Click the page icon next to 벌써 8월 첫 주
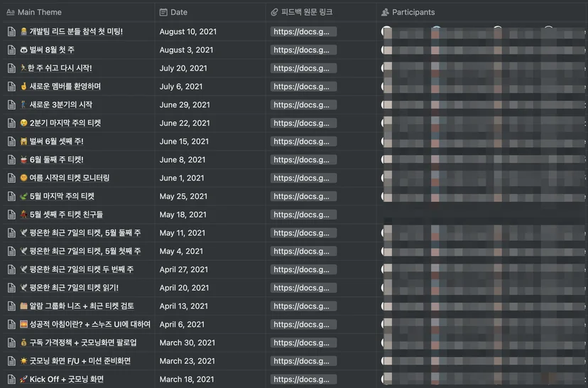This screenshot has height=388, width=588. [x=11, y=50]
